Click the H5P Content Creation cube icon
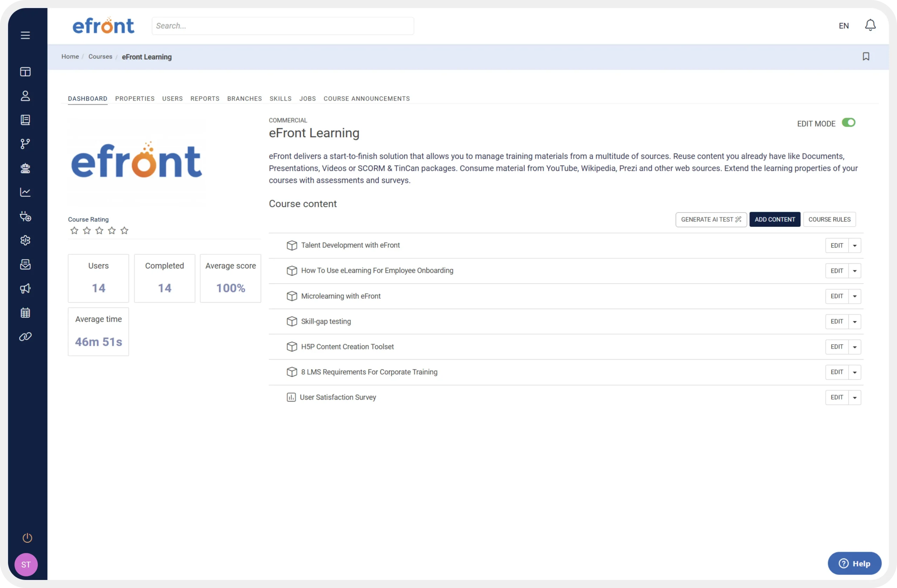The width and height of the screenshot is (897, 588). (292, 347)
